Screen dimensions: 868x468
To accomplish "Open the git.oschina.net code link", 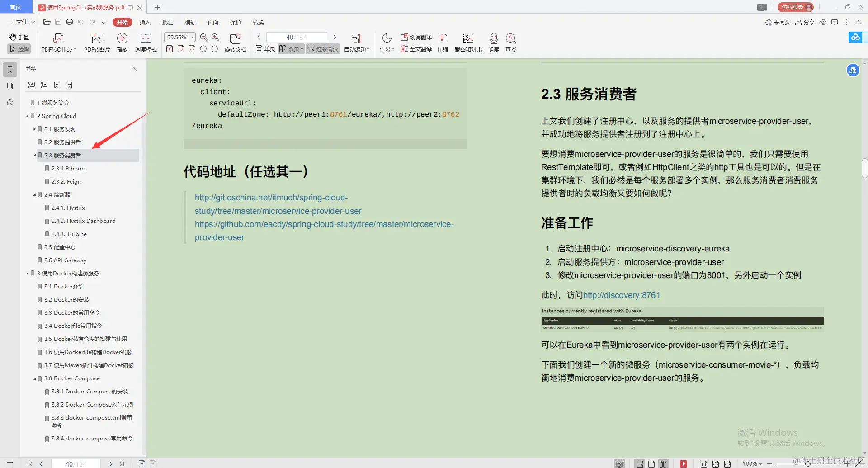I will click(271, 197).
